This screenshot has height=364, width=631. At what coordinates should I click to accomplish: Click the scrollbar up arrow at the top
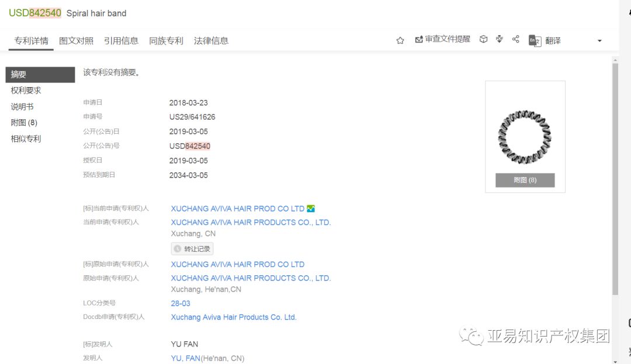(615, 60)
